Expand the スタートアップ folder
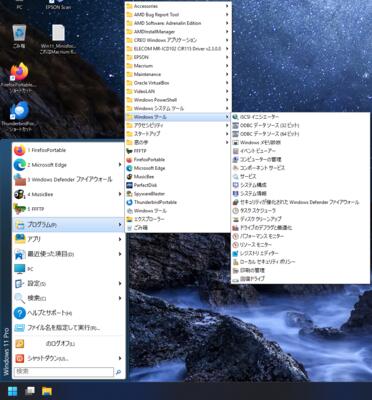 178,134
